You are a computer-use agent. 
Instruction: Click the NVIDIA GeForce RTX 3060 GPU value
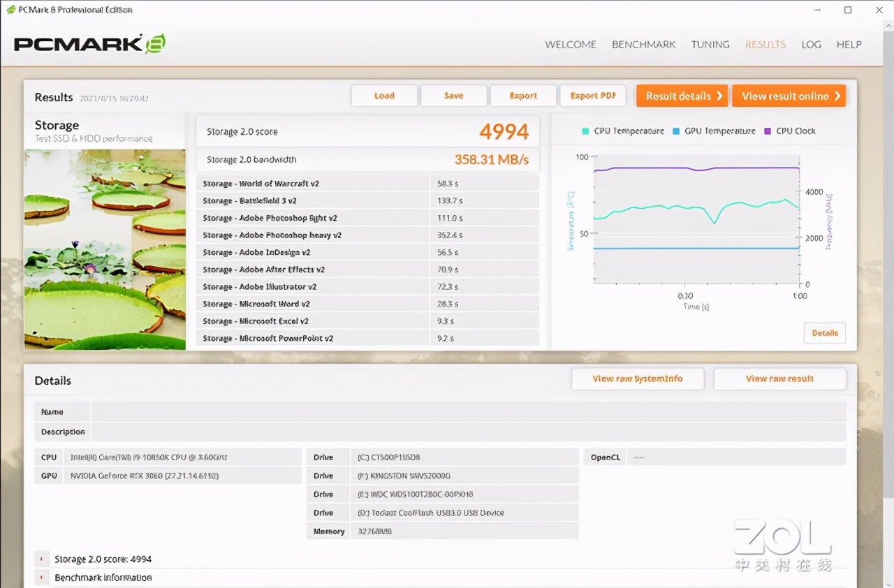183,476
